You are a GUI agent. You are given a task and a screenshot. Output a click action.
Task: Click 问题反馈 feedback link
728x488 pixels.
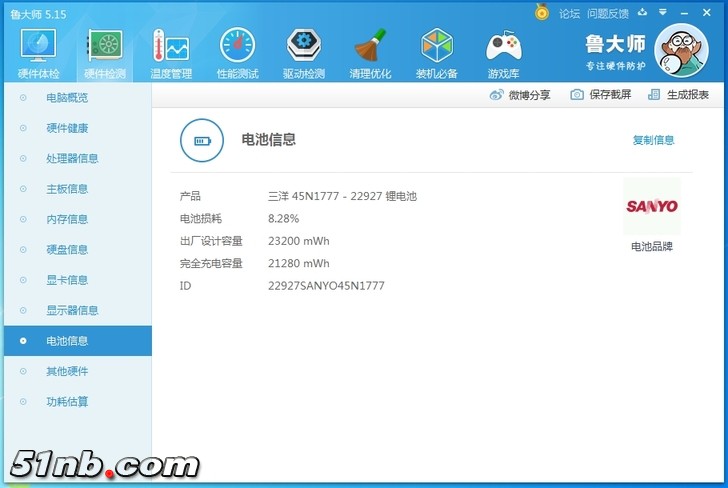(x=608, y=13)
